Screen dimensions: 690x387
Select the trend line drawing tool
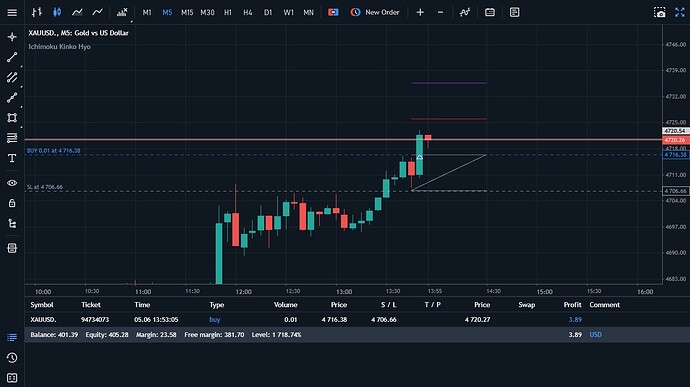coord(12,57)
